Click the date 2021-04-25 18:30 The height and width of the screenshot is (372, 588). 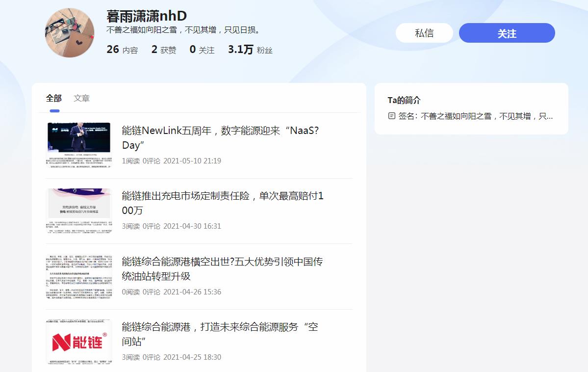(192, 357)
